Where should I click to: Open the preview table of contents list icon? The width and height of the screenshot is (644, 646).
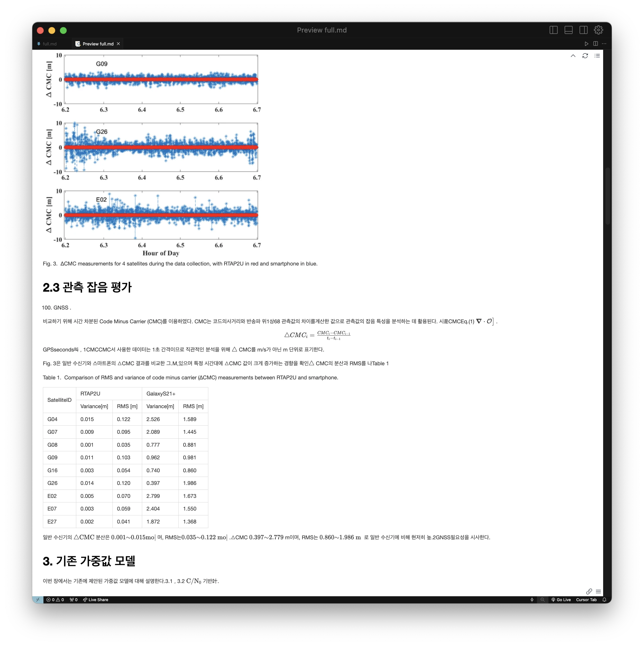click(x=597, y=56)
